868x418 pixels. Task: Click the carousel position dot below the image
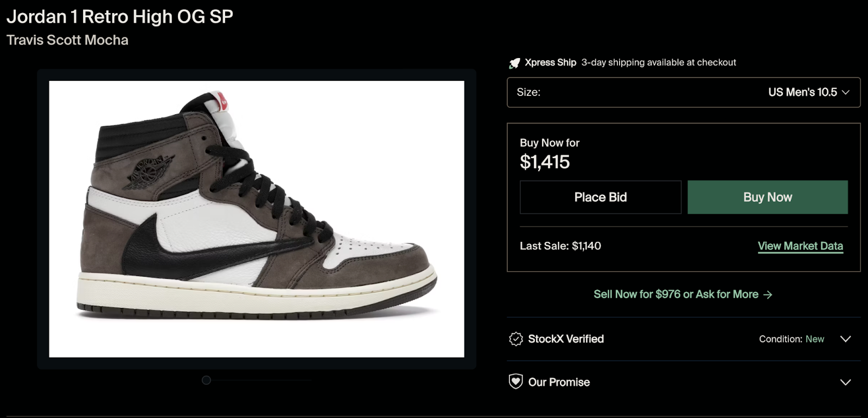(x=206, y=380)
